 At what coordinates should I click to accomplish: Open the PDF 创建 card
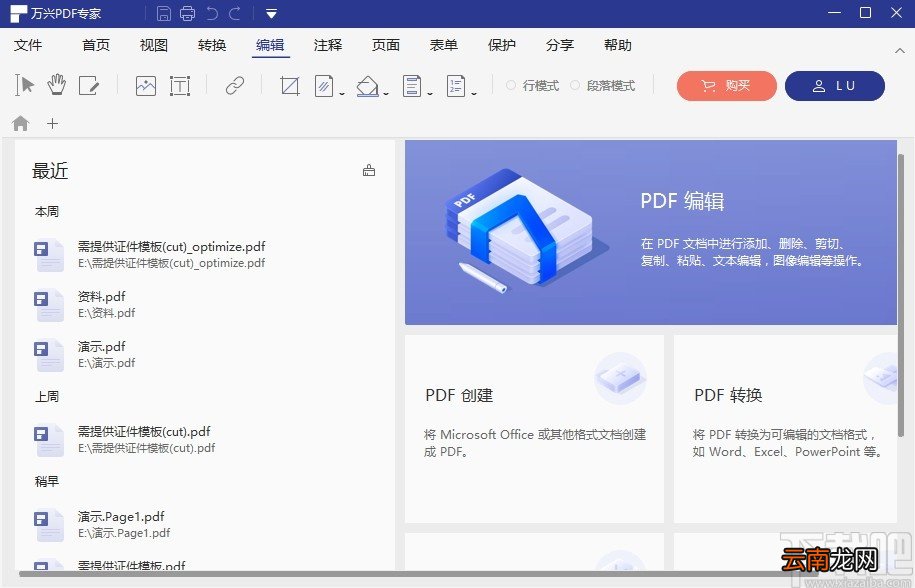pos(535,429)
